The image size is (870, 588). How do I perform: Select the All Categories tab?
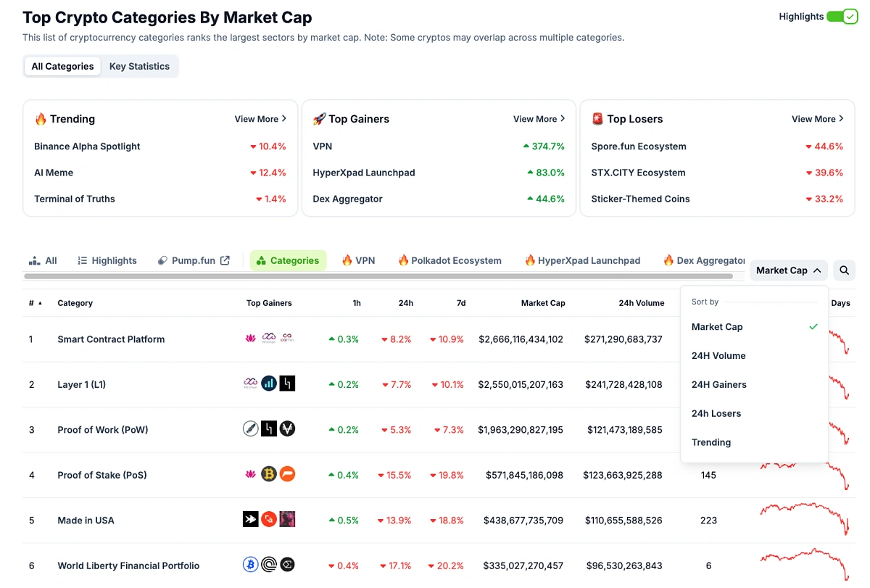pyautogui.click(x=62, y=66)
